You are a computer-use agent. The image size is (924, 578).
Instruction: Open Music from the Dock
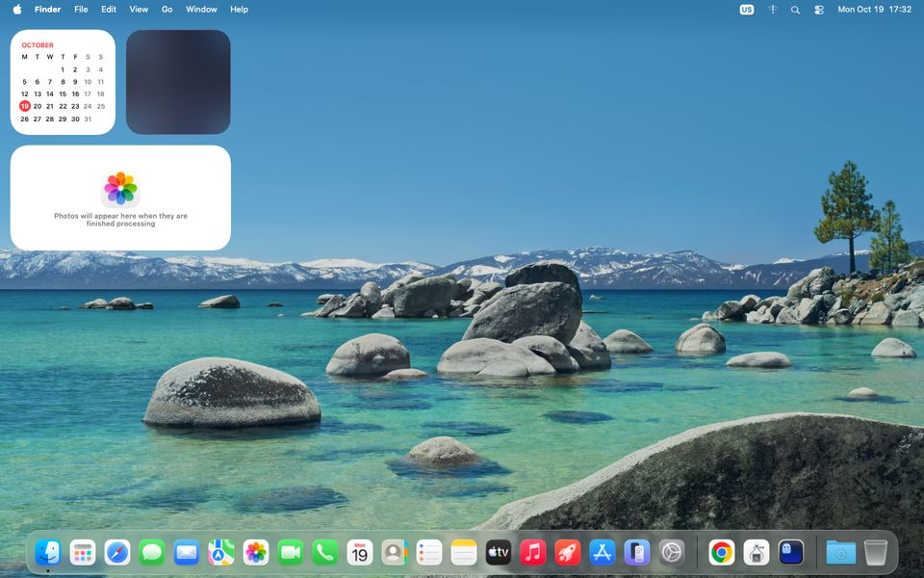tap(532, 553)
